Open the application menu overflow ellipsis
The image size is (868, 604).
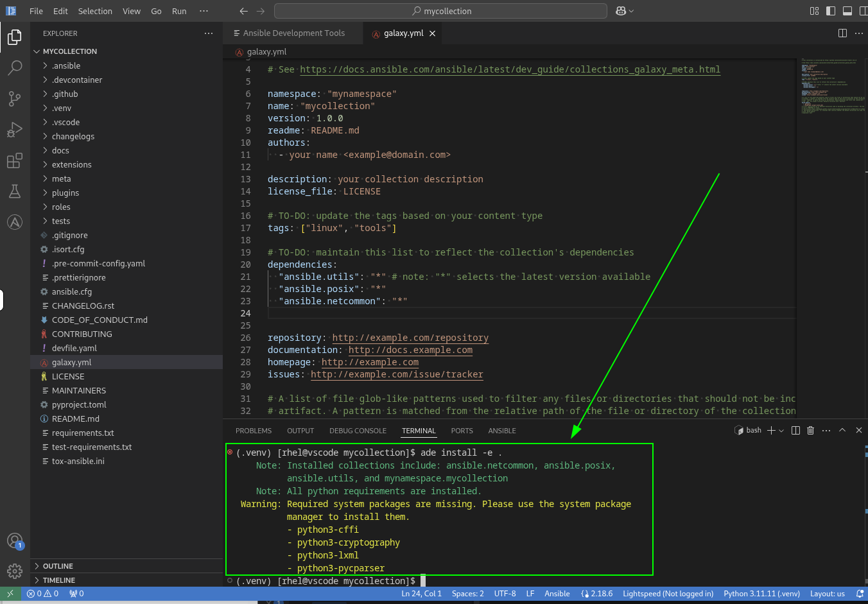204,11
